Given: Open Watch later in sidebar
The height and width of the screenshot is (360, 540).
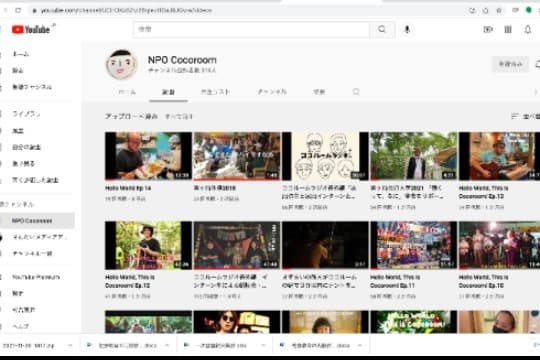Looking at the screenshot, I should 23,164.
